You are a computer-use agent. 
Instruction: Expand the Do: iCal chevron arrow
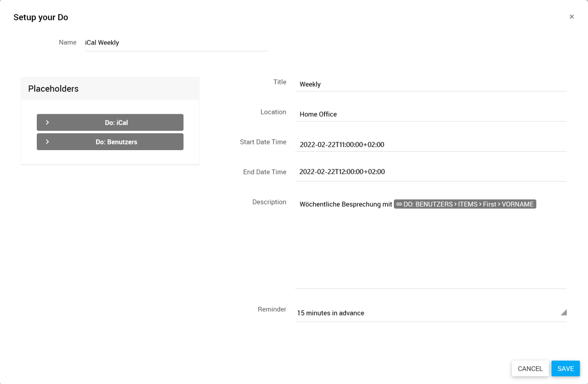click(47, 123)
